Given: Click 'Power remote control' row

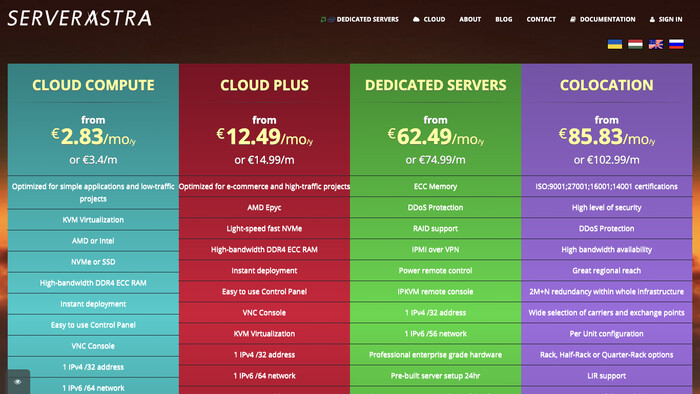Looking at the screenshot, I should pos(435,270).
